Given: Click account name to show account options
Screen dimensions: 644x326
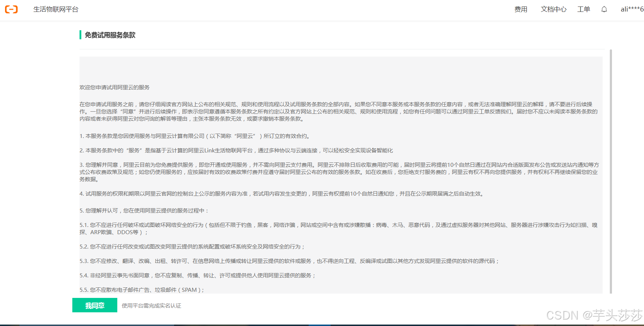Looking at the screenshot, I should point(631,9).
